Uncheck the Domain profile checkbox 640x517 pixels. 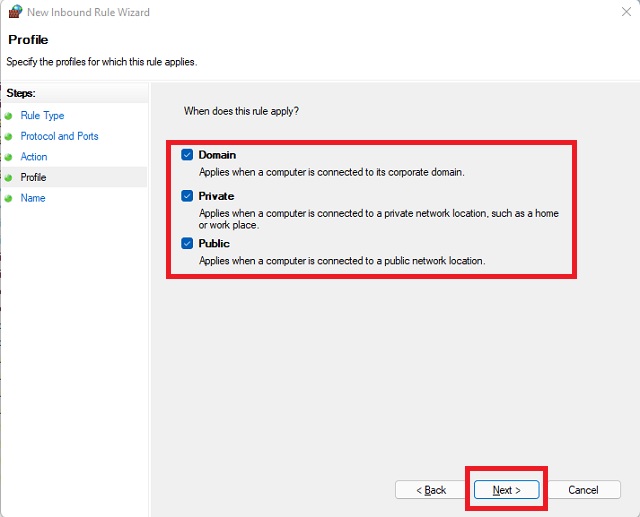[187, 155]
